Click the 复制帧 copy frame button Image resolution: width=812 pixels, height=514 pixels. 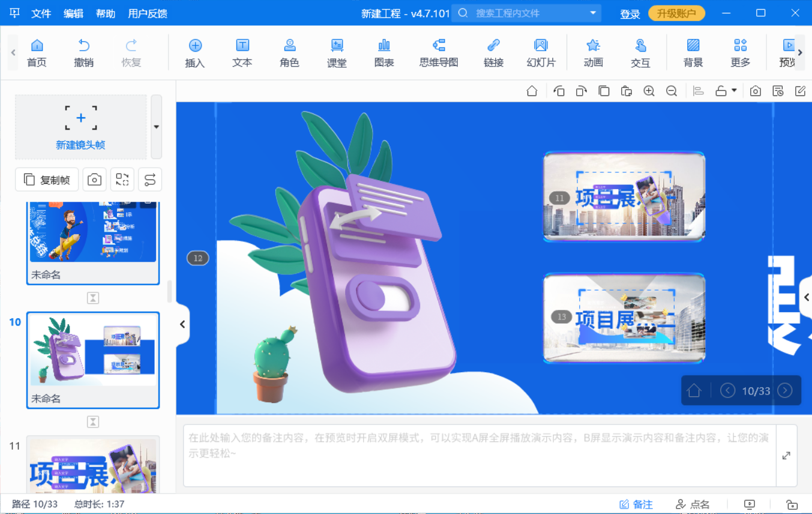[47, 180]
